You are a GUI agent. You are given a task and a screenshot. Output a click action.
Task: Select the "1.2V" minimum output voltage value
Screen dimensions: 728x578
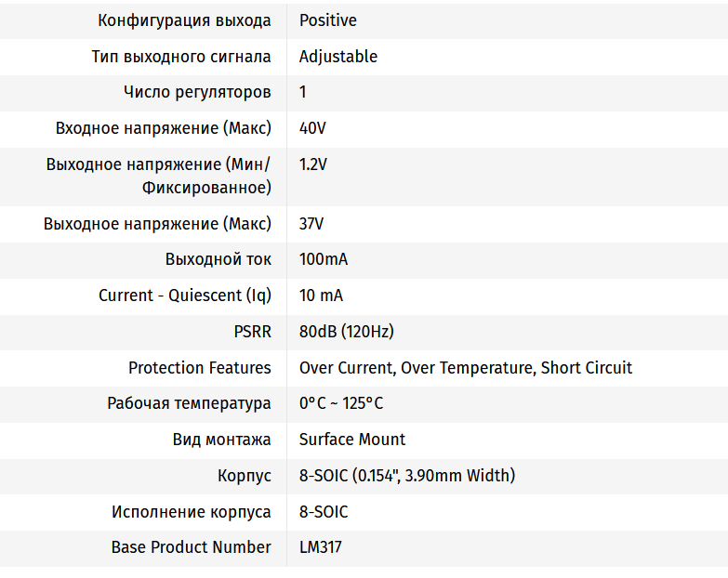tap(312, 164)
